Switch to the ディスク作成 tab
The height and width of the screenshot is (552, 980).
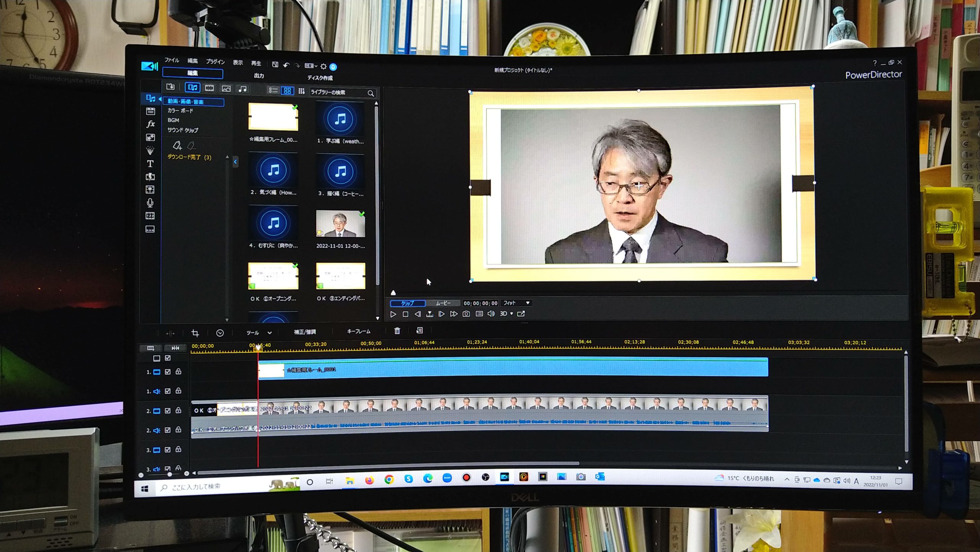[x=320, y=78]
